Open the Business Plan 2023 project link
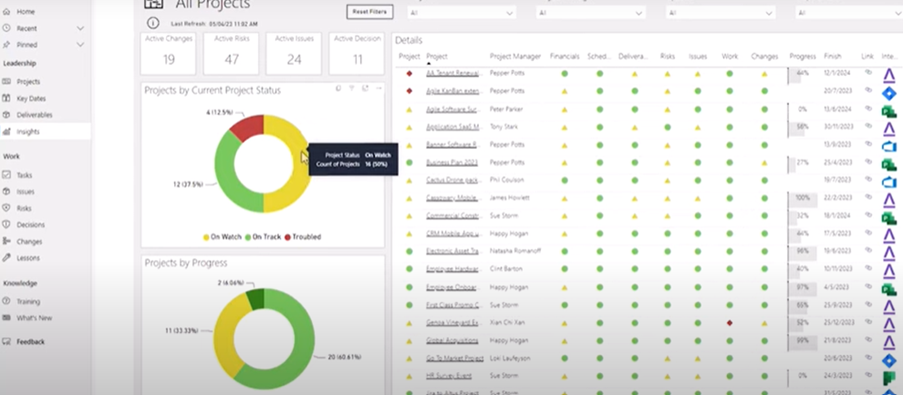Image resolution: width=903 pixels, height=395 pixels. point(453,162)
